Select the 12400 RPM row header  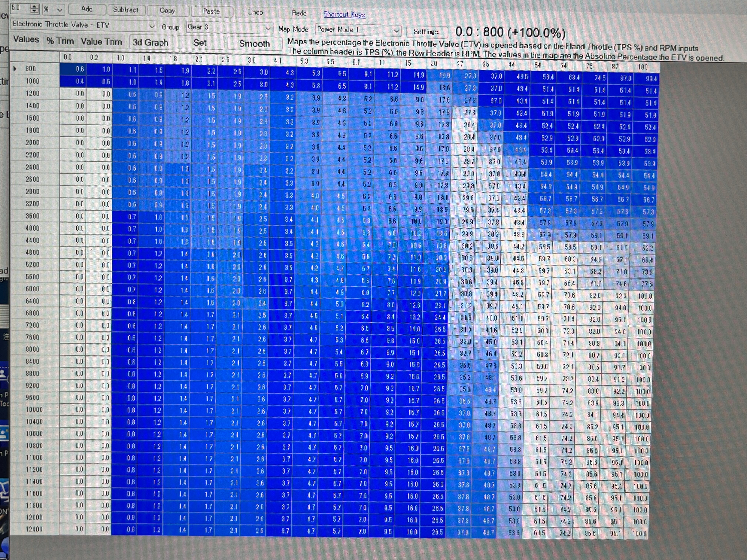click(34, 529)
